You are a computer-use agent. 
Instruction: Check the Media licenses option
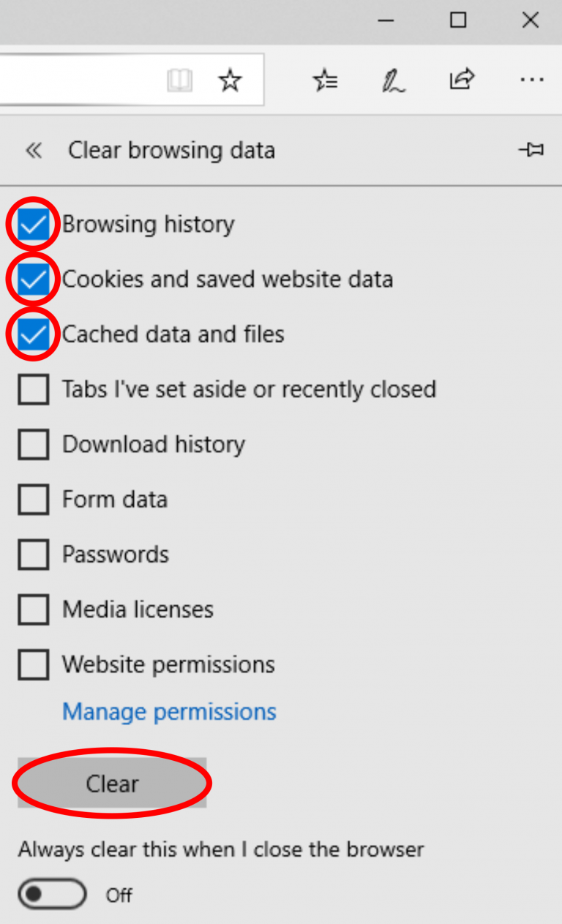click(33, 609)
